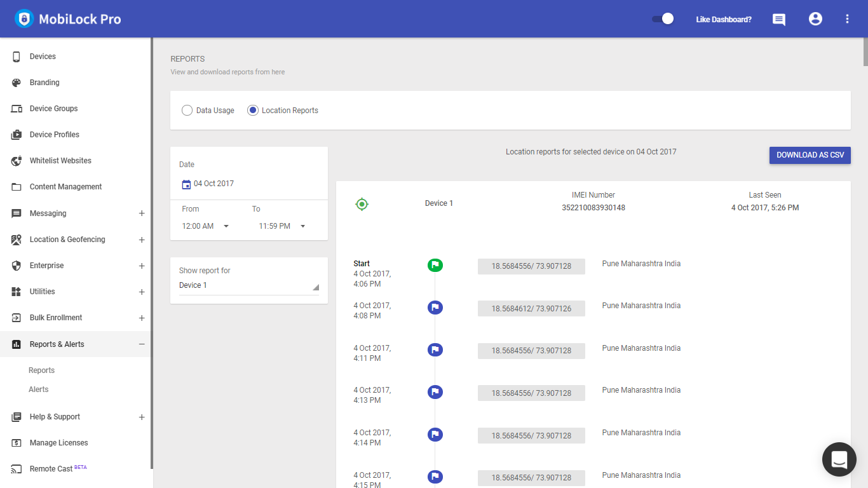Click the page vertical scrollbar thumb
The height and width of the screenshot is (488, 868).
tap(865, 51)
